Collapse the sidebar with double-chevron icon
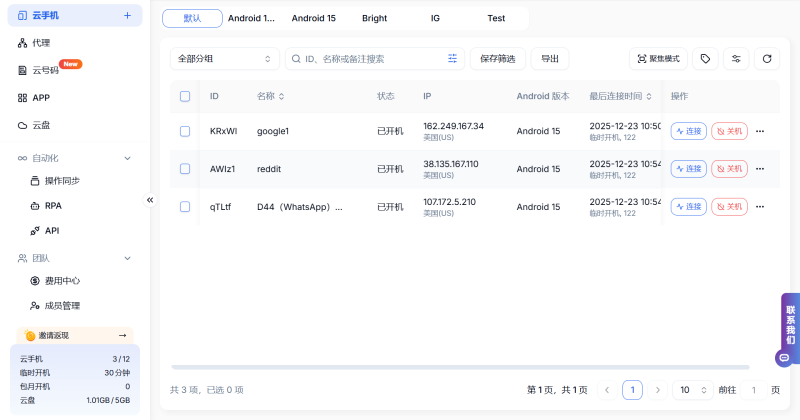This screenshot has height=420, width=800. [x=150, y=200]
